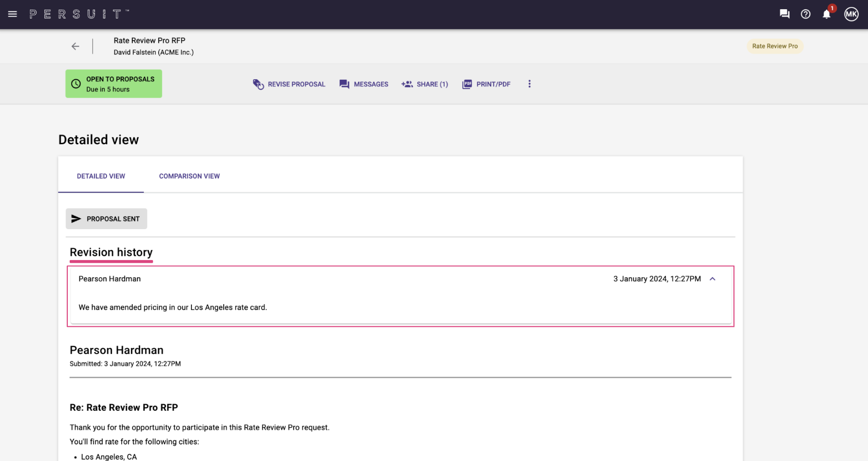This screenshot has width=868, height=461.
Task: Click the large 'Pearson Hardman' proposal heading
Action: 117,350
